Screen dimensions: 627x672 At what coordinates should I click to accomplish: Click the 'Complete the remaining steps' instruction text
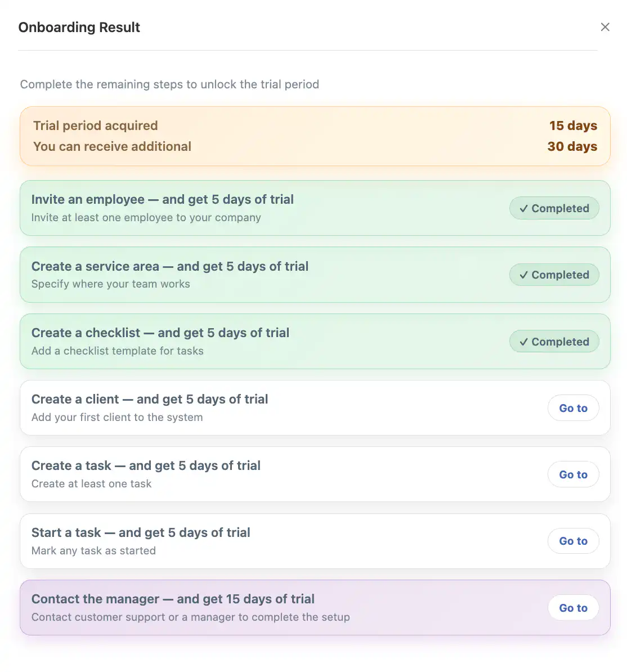[x=169, y=84]
